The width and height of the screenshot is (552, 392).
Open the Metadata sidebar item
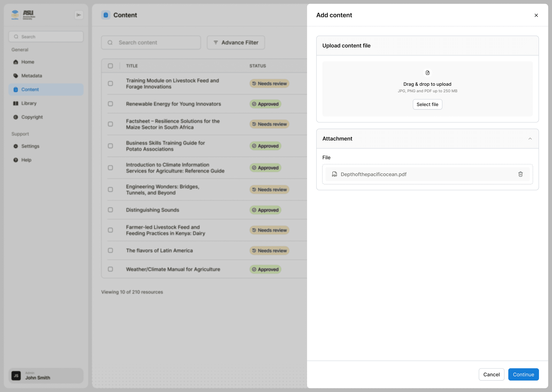31,76
